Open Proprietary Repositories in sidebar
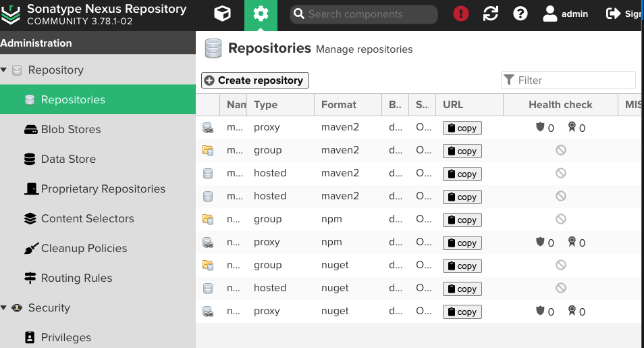 coord(98,189)
